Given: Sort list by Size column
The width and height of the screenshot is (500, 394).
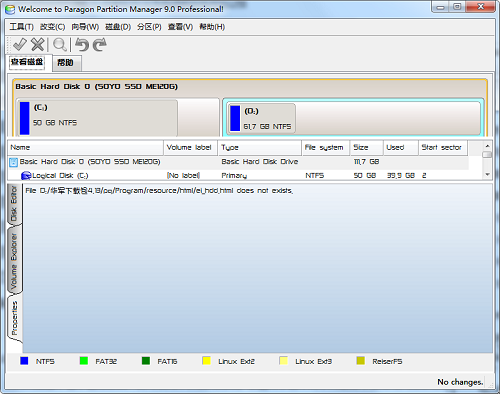Looking at the screenshot, I should (x=367, y=148).
